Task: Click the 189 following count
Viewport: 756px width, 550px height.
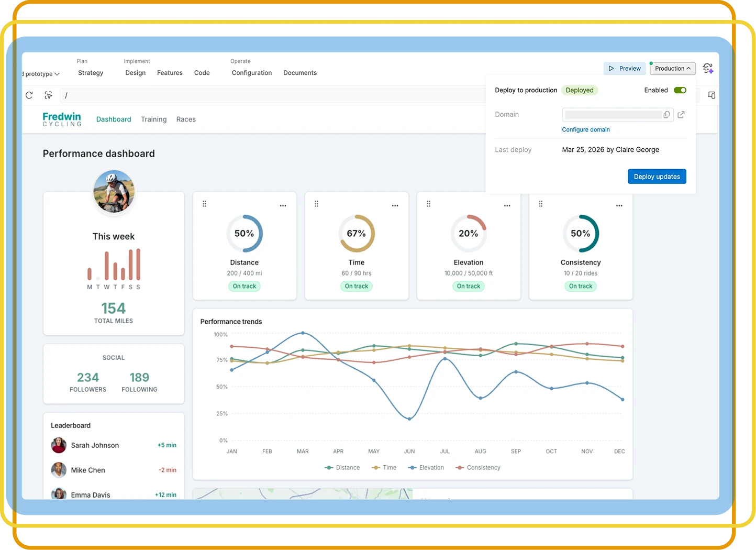Action: click(139, 378)
